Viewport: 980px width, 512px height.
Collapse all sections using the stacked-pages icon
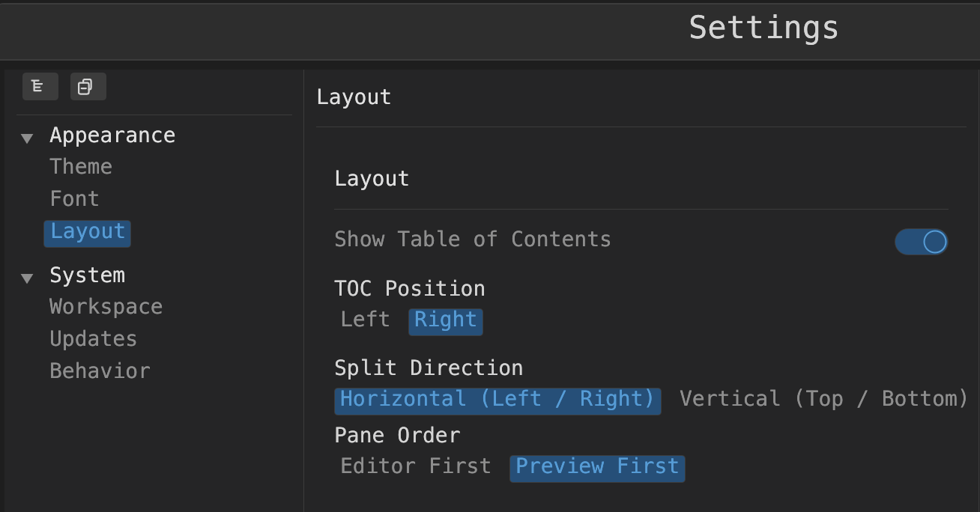[x=88, y=86]
